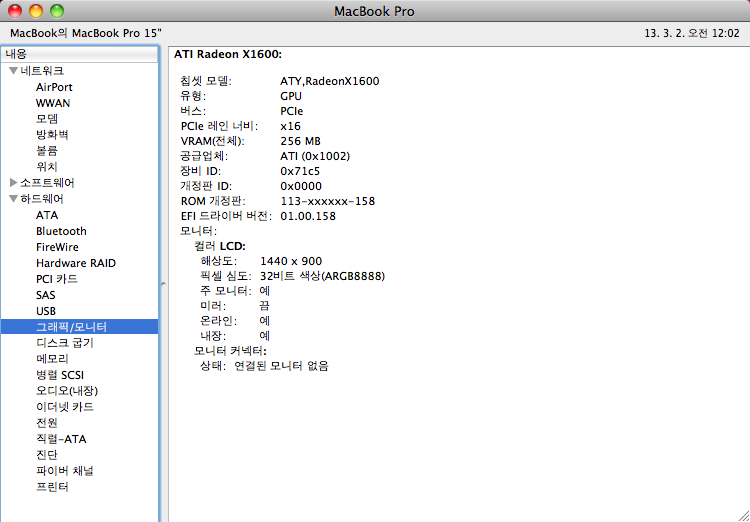Click the split divider handle between panes

[x=163, y=285]
